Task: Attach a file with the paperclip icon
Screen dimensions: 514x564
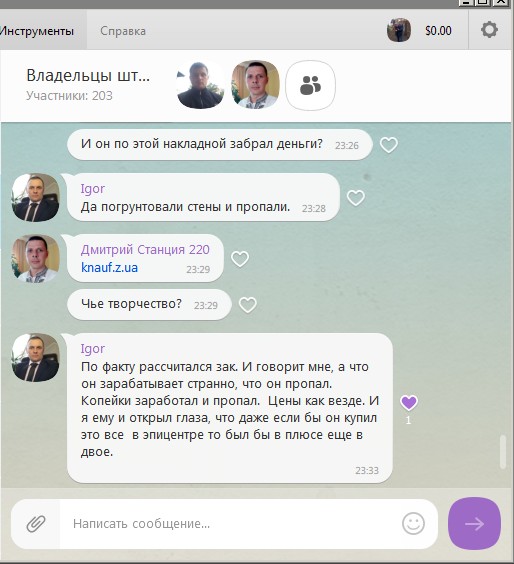Action: 36,523
